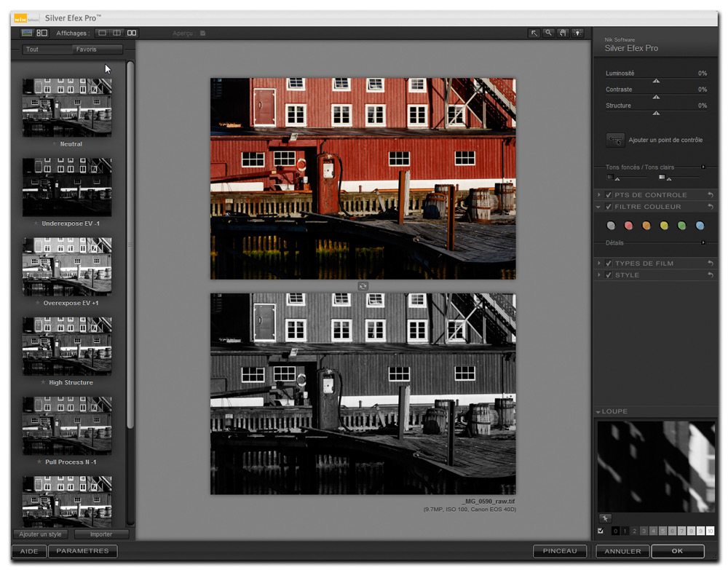The image size is (728, 570).
Task: Select the hand pan tool
Action: pyautogui.click(x=563, y=33)
